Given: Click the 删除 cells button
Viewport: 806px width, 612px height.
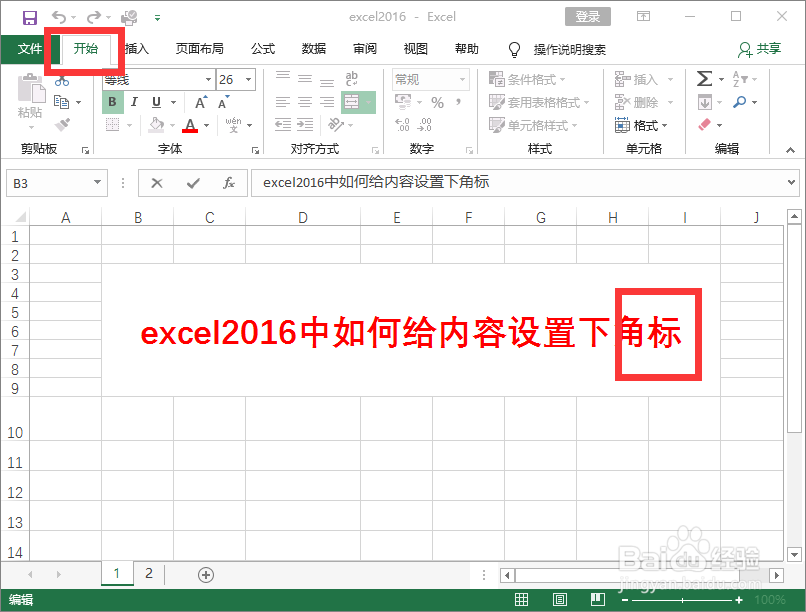Looking at the screenshot, I should (x=644, y=102).
